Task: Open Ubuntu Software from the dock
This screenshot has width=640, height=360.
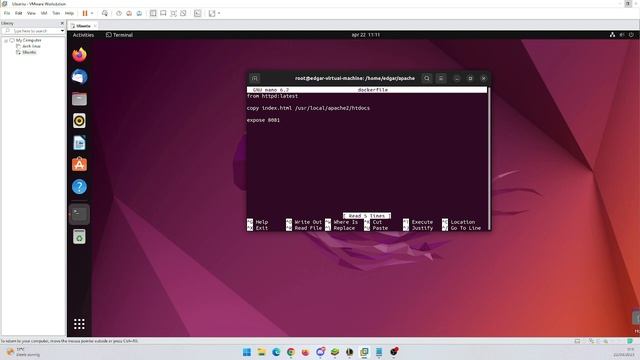Action: tap(79, 164)
